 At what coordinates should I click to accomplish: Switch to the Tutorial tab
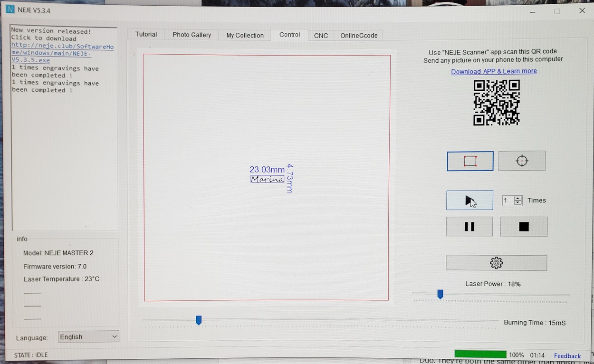146,35
